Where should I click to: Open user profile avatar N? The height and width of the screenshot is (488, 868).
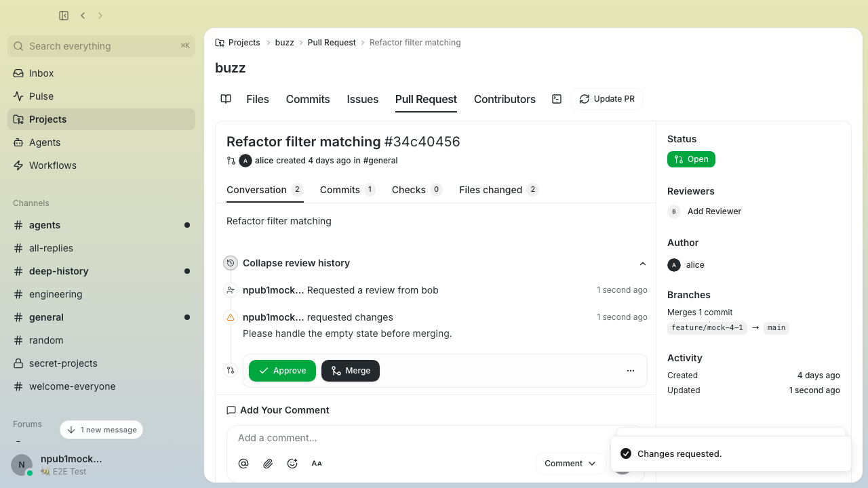22,465
